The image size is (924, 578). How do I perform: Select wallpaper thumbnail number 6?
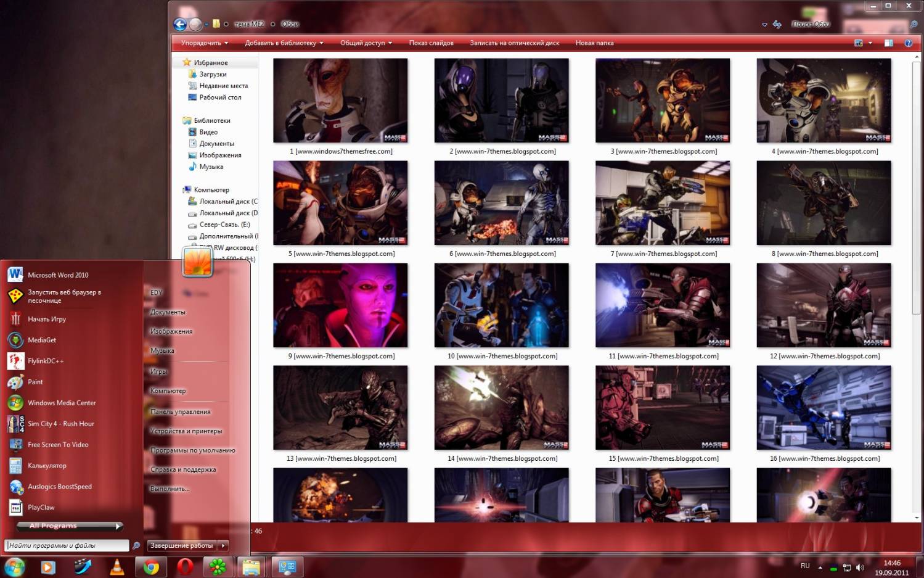pos(502,203)
